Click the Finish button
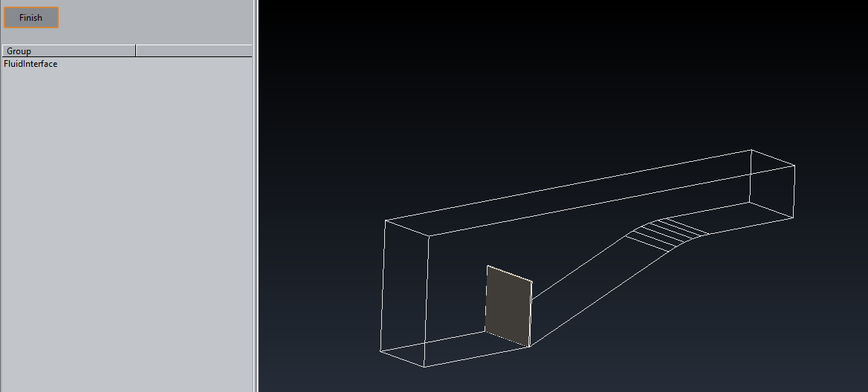This screenshot has width=868, height=392. (31, 18)
